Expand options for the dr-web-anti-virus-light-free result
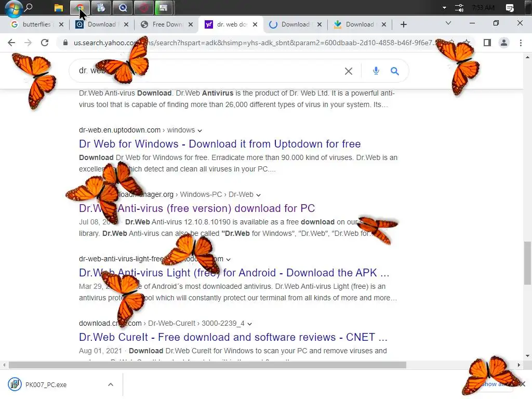The height and width of the screenshot is (399, 532). pyautogui.click(x=229, y=260)
